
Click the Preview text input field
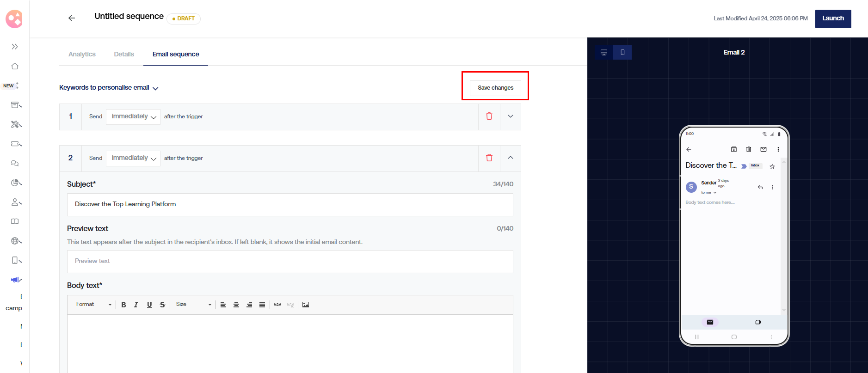[x=290, y=261]
